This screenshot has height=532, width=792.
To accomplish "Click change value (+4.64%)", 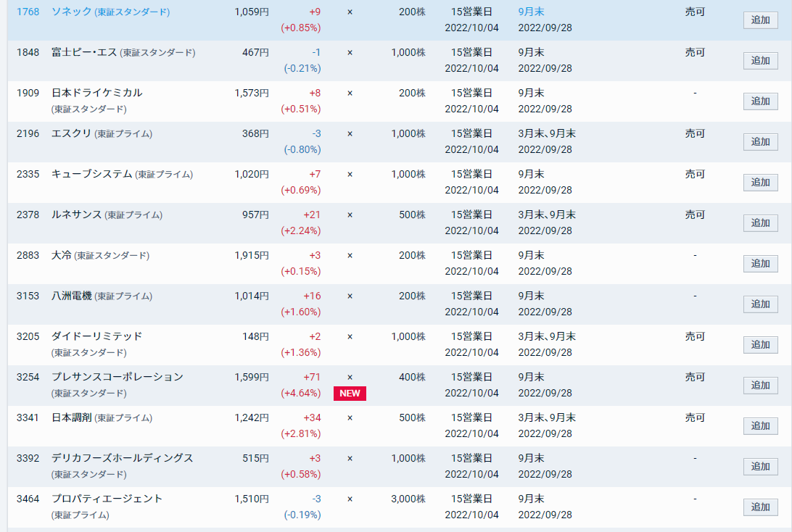I will point(300,393).
